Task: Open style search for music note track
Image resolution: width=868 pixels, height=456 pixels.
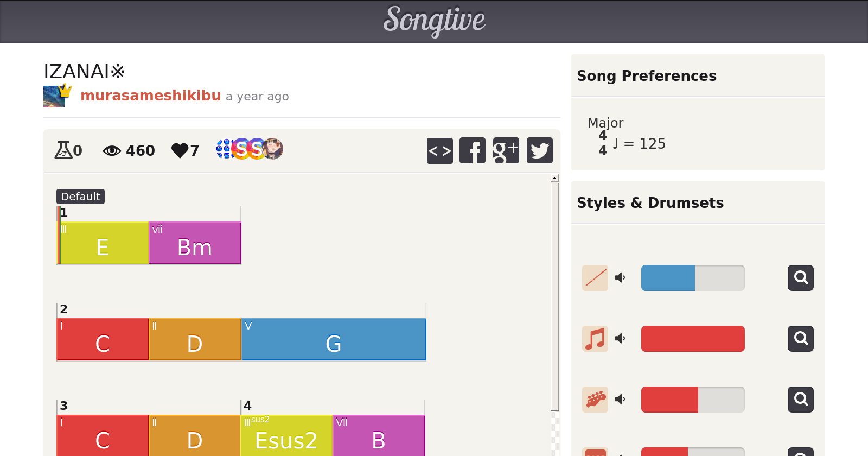Action: tap(800, 339)
